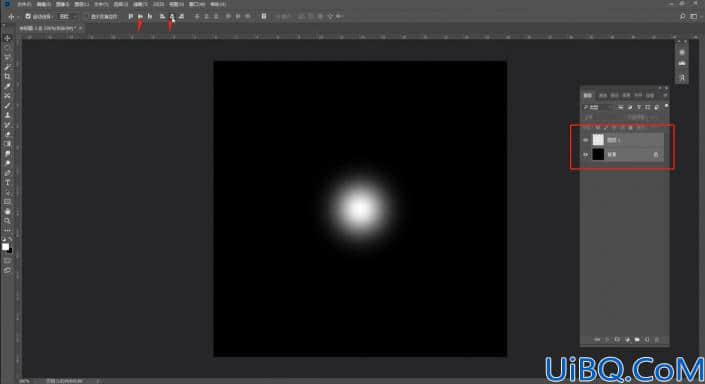Open the status bar info arrow
This screenshot has width=705, height=384.
tap(97, 381)
